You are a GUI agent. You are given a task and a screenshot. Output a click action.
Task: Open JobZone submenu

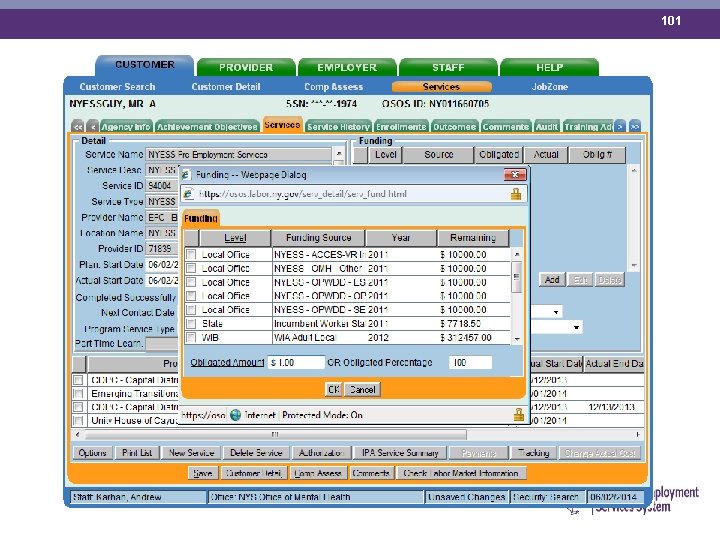(x=550, y=87)
